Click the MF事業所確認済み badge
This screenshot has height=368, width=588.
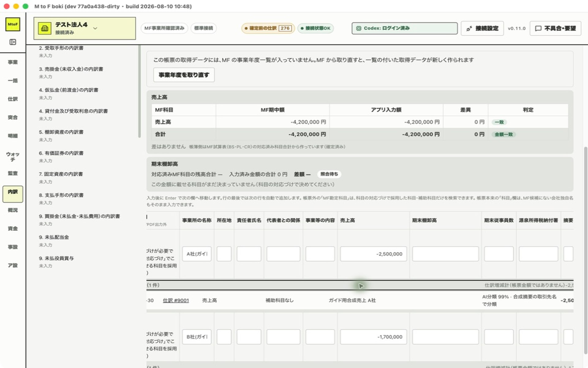coord(164,28)
